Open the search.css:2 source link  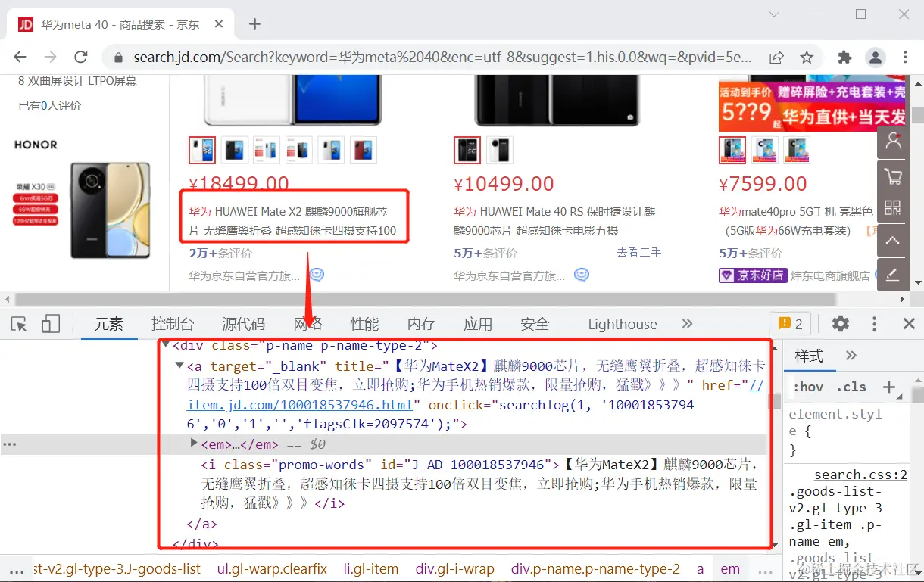(x=860, y=475)
